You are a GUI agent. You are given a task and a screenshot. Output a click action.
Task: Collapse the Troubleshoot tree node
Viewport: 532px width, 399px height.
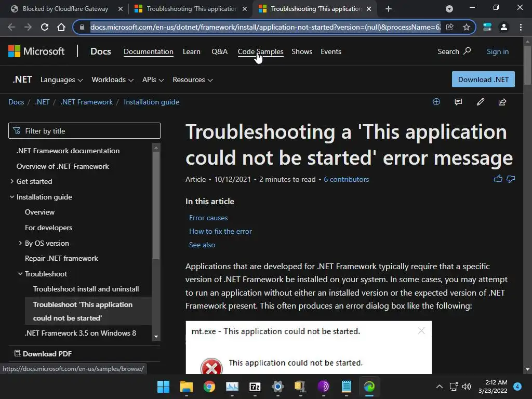click(20, 274)
